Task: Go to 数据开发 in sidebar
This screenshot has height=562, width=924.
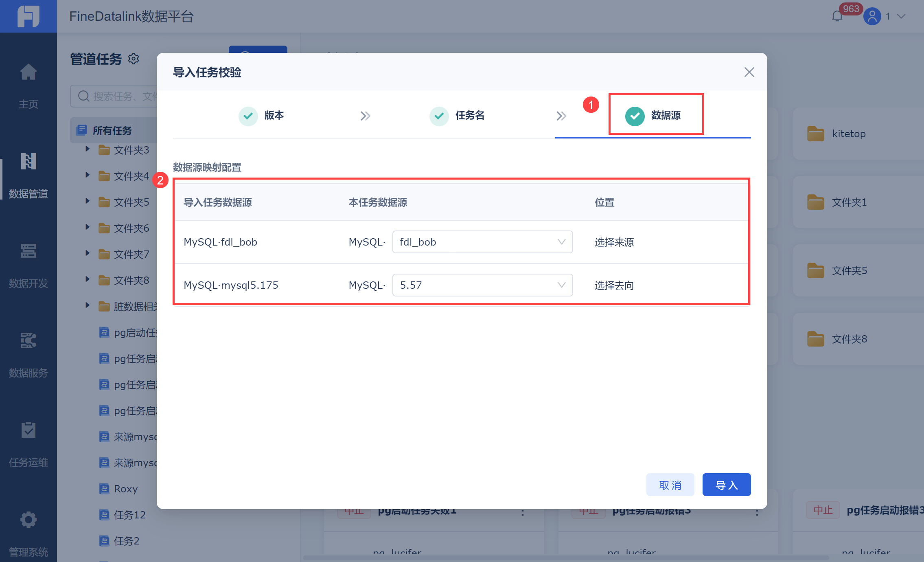Action: [x=28, y=251]
